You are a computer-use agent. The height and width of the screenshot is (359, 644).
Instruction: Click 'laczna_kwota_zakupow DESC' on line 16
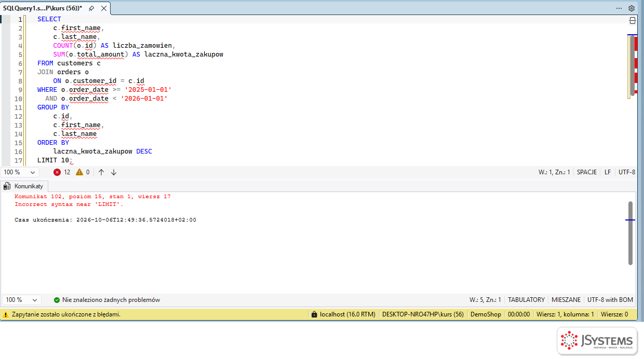click(102, 151)
